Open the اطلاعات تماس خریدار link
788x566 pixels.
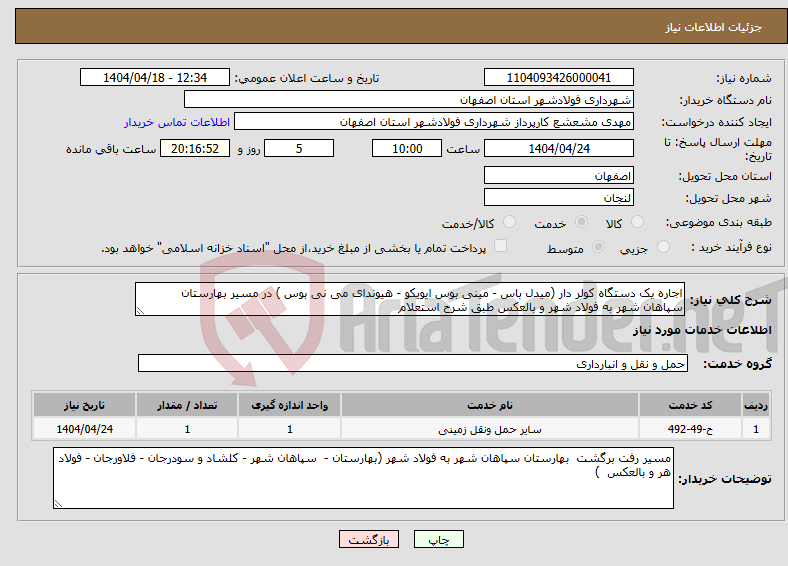[177, 122]
